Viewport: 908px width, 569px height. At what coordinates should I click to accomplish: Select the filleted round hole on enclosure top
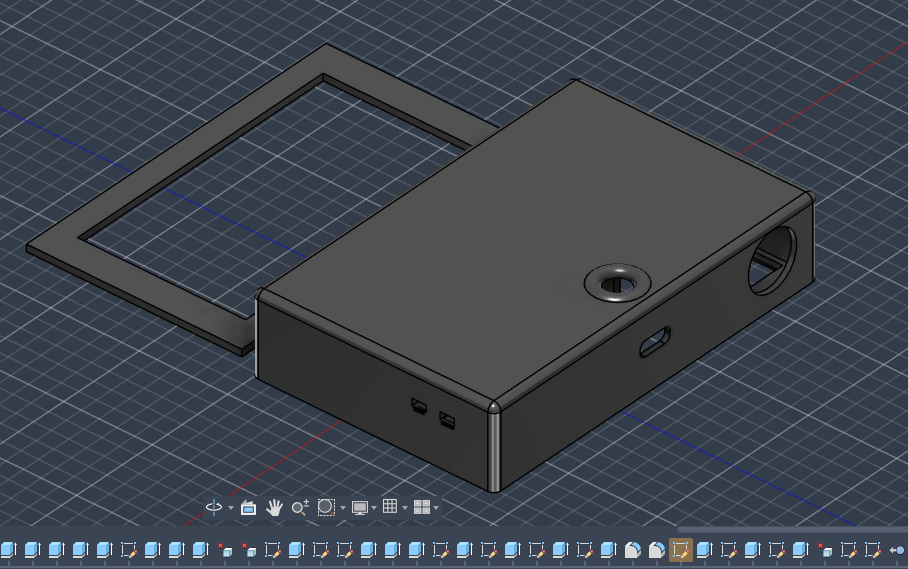tap(617, 284)
